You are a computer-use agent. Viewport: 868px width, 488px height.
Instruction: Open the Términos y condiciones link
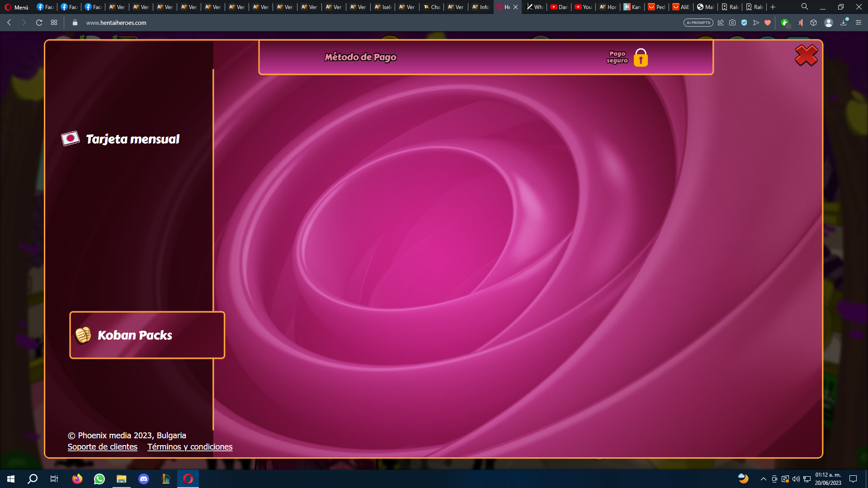(190, 447)
